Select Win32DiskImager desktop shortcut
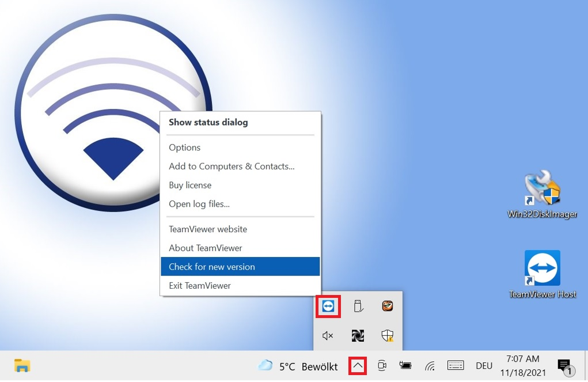 [x=543, y=194]
